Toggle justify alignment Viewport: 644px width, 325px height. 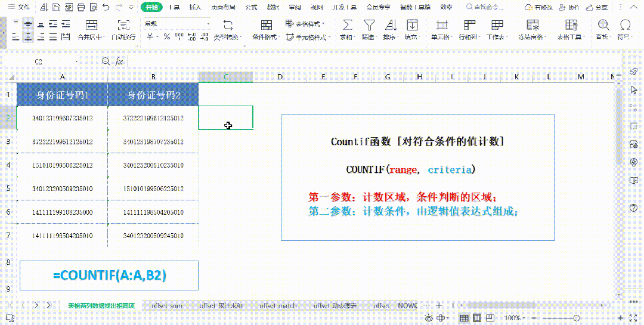(x=53, y=37)
